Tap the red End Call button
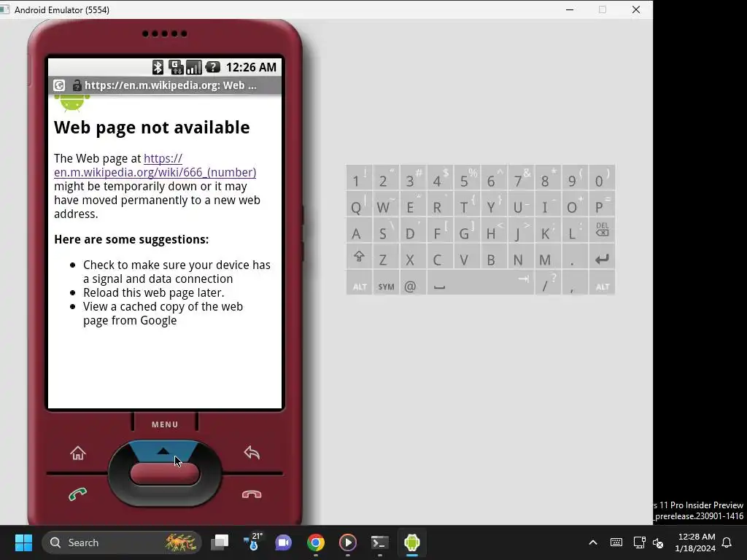Image resolution: width=747 pixels, height=560 pixels. click(252, 494)
